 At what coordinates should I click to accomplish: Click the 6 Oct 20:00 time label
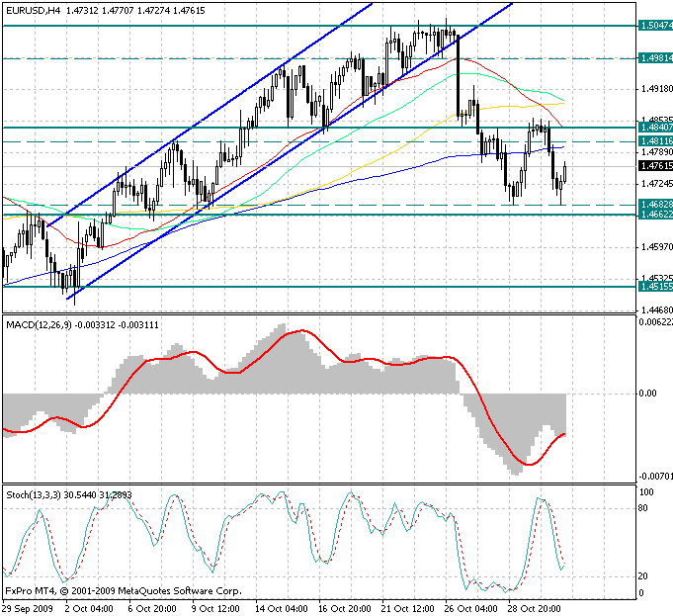[152, 609]
